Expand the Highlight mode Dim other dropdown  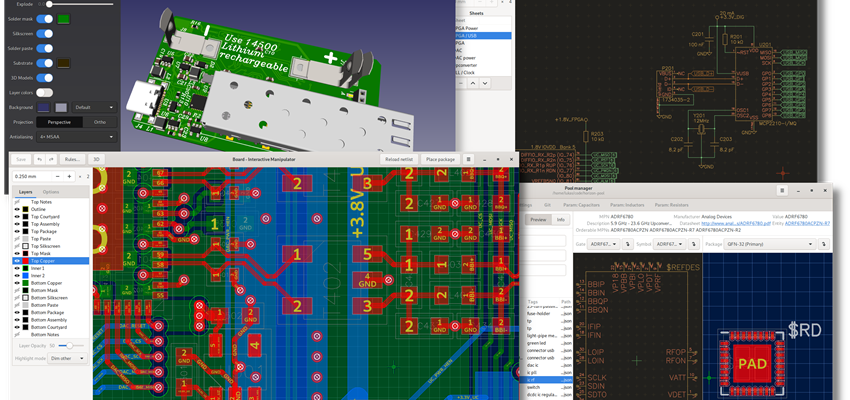[x=69, y=356]
